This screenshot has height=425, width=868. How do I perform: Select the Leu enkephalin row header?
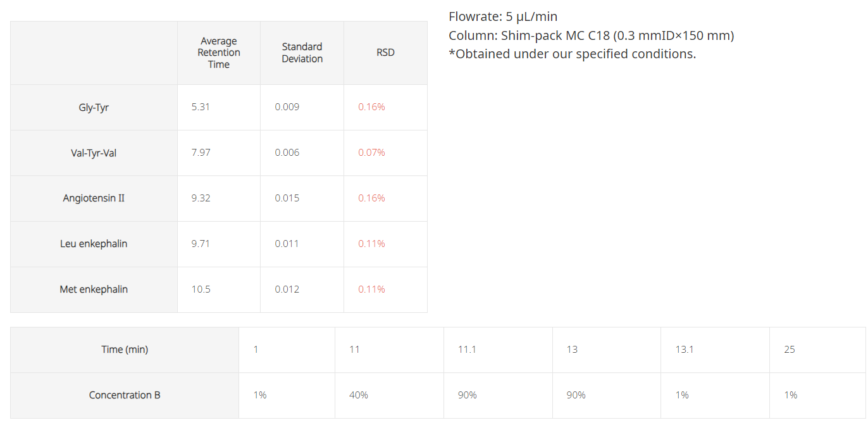[94, 244]
